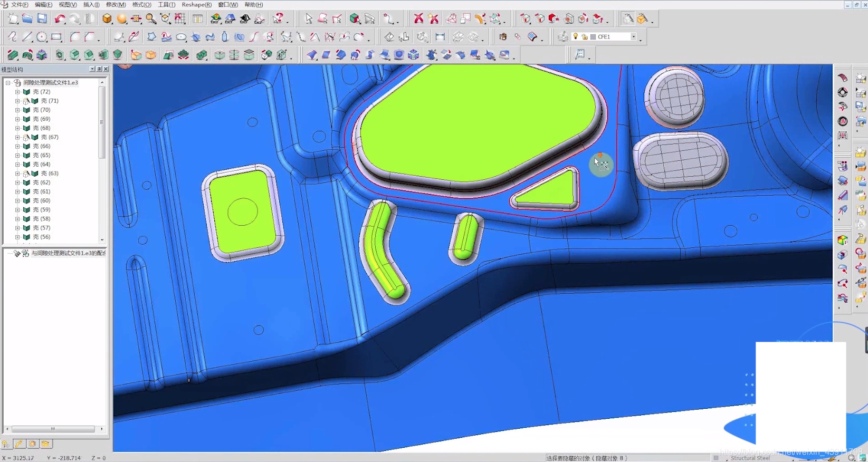Click the green linear extrude solid icon
Viewport: 868px width, 462px height.
click(13, 55)
